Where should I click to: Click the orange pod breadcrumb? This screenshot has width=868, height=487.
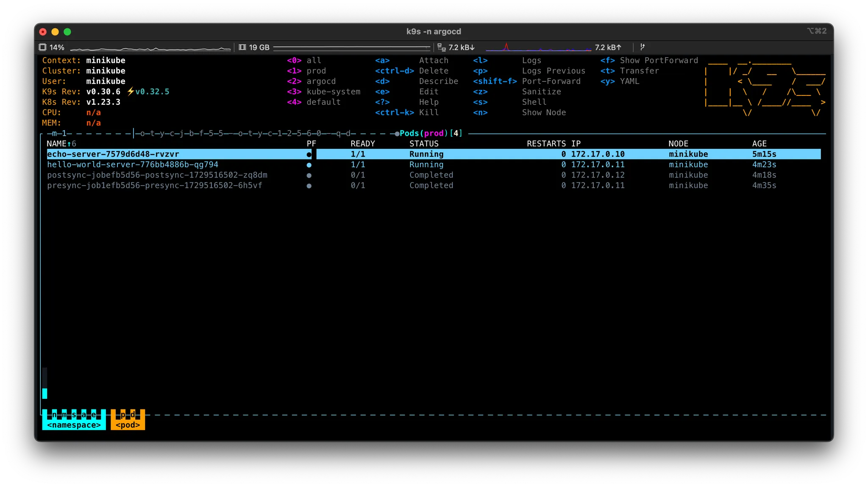(x=128, y=425)
